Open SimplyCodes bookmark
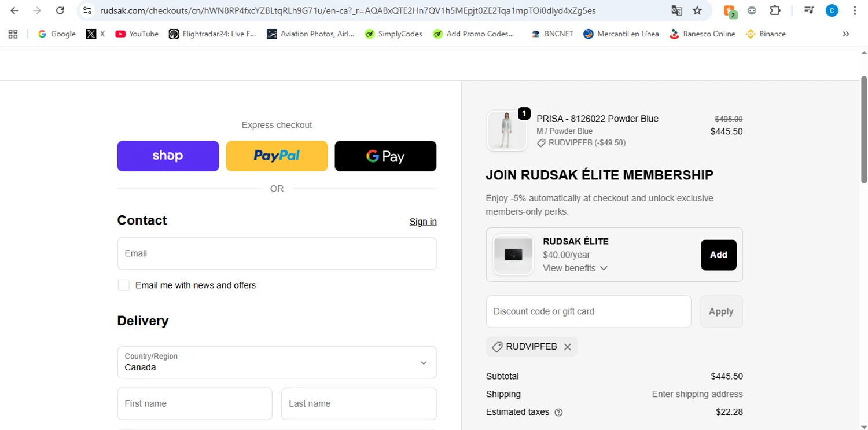Viewport: 868px width, 430px height. click(393, 34)
